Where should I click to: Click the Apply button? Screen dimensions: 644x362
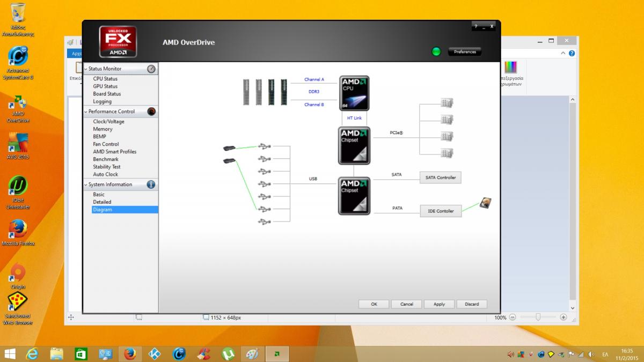tap(440, 304)
